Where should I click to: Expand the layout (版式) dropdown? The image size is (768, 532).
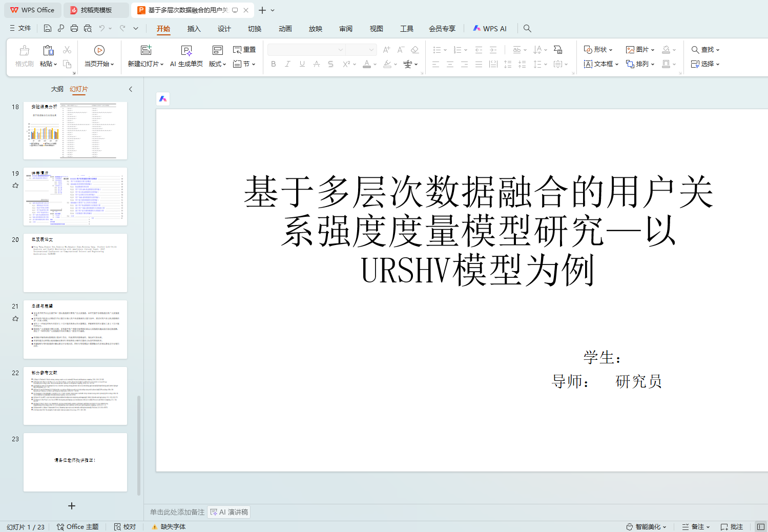pos(217,64)
